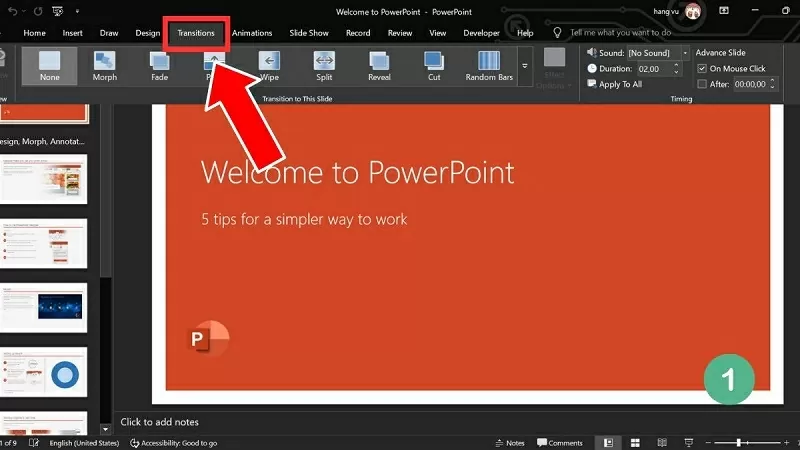This screenshot has width=800, height=450.
Task: Apply the Reveal transition effect
Action: point(379,66)
